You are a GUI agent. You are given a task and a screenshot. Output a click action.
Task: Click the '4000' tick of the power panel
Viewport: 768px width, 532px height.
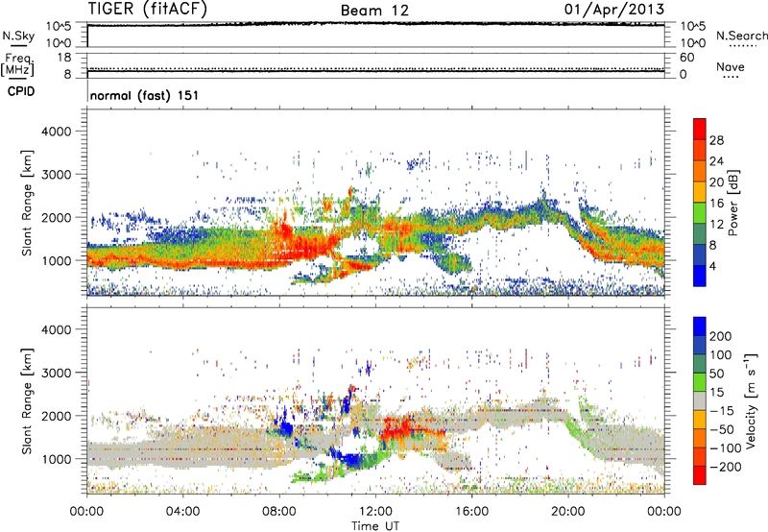click(x=56, y=132)
